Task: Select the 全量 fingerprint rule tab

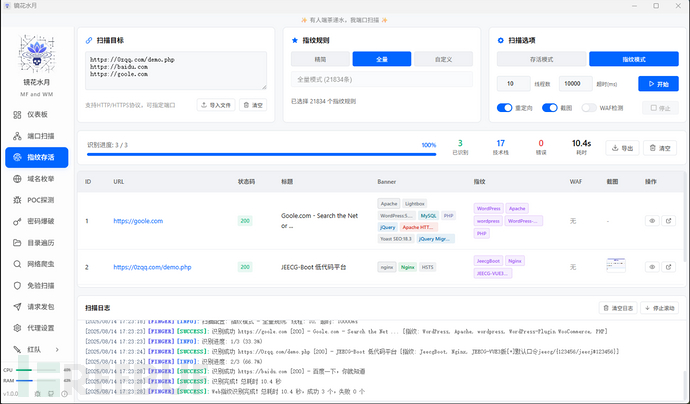Action: click(382, 59)
